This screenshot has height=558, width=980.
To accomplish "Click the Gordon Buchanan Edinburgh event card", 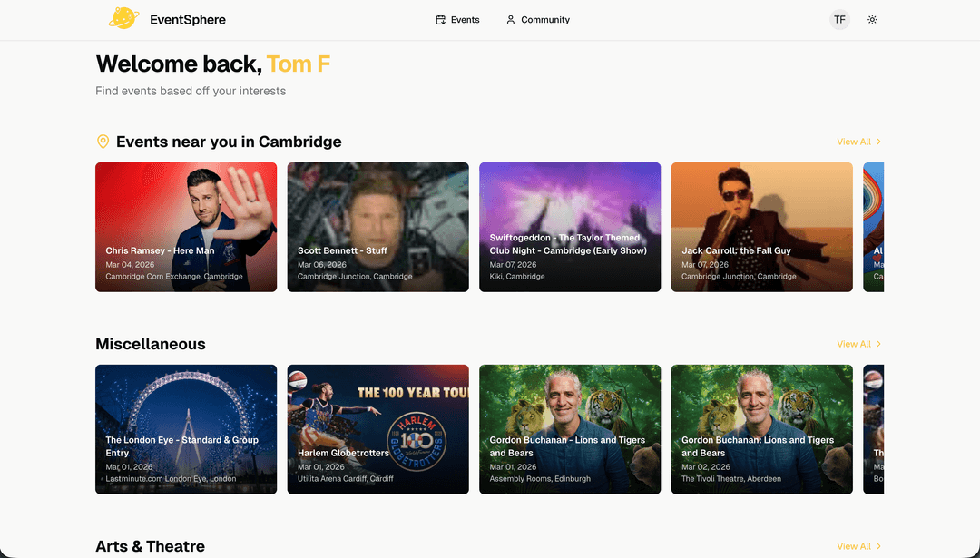I will point(569,429).
